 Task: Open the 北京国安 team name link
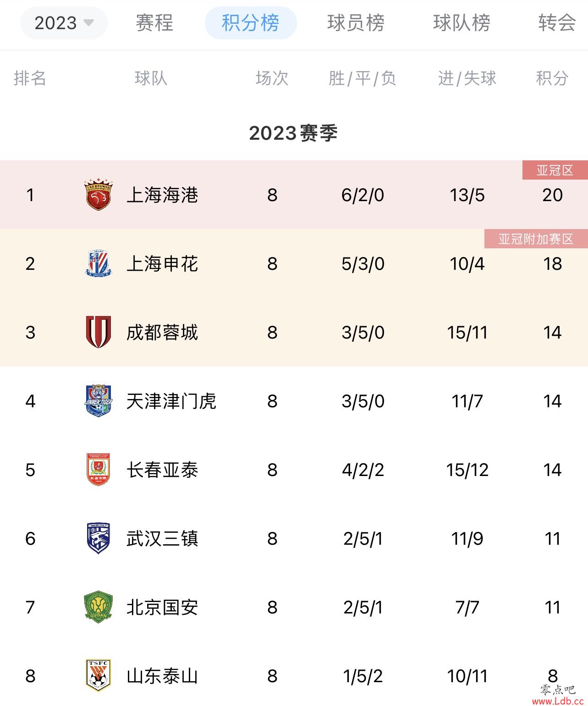point(162,607)
